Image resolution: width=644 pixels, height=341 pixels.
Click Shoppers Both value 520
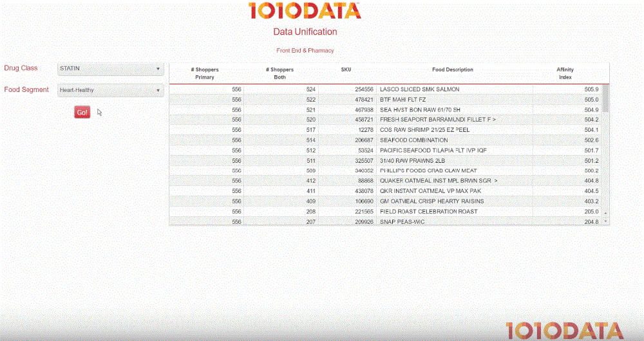(x=311, y=120)
